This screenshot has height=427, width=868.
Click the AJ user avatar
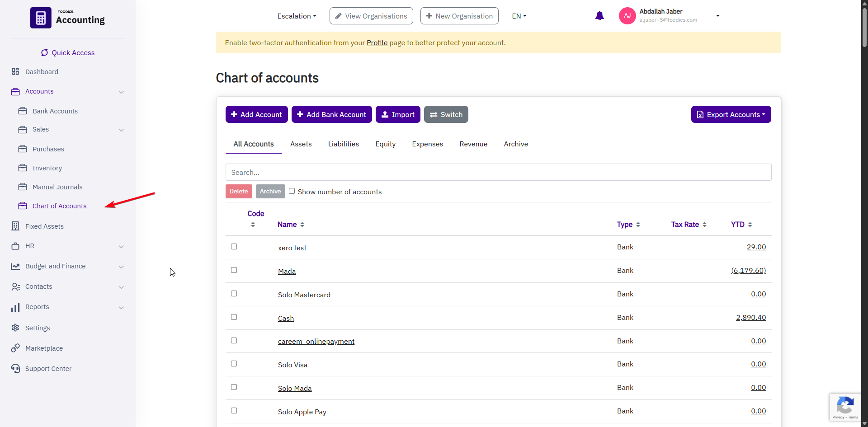(x=627, y=16)
